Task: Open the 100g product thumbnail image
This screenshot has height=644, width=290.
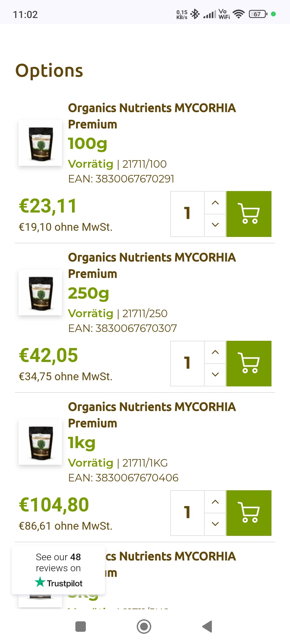Action: point(40,143)
